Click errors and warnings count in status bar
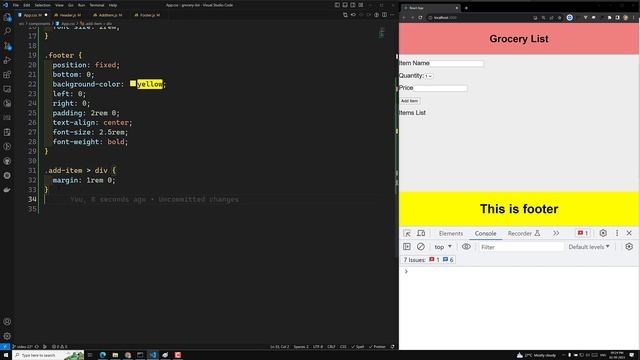 tap(60, 347)
